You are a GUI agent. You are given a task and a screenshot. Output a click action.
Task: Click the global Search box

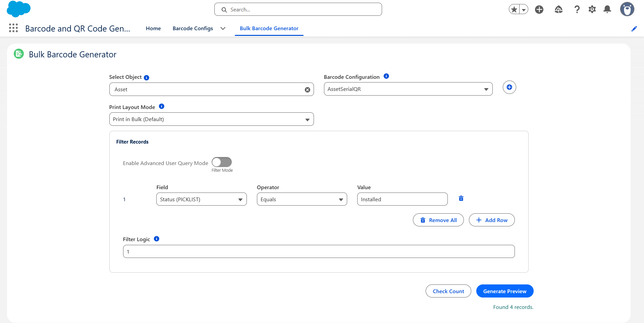298,9
